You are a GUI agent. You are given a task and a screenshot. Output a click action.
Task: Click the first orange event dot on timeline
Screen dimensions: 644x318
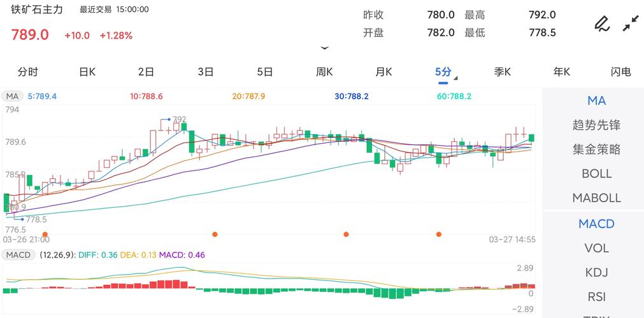tap(215, 234)
